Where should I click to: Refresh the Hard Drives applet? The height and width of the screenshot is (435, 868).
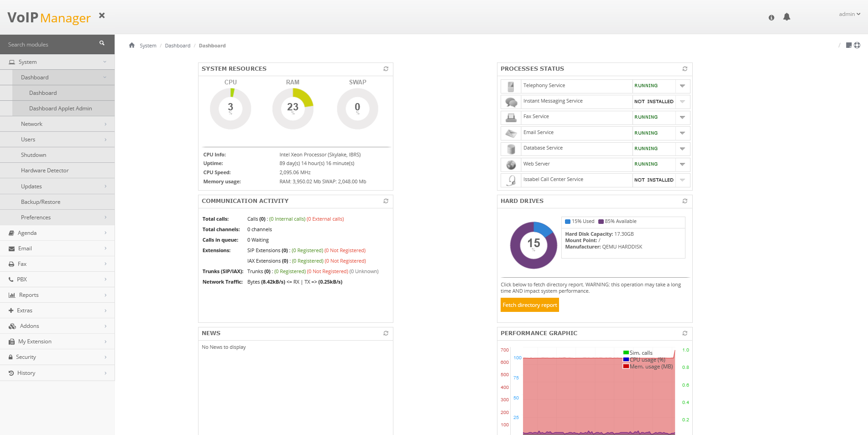click(685, 201)
